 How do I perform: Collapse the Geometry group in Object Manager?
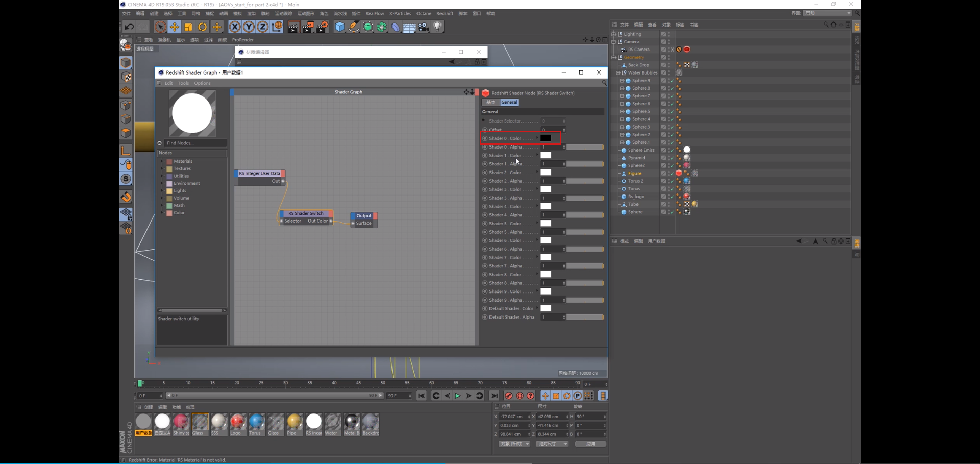(614, 58)
